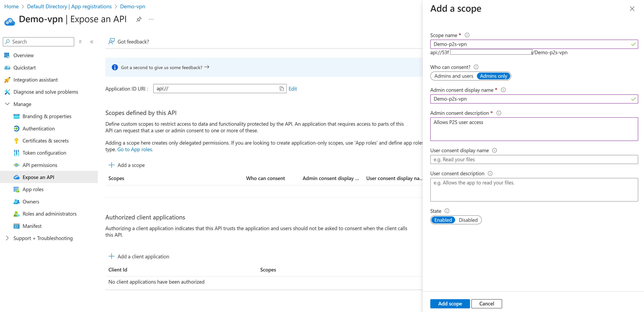The height and width of the screenshot is (312, 644).
Task: Click the info icon beside State
Action: [447, 211]
